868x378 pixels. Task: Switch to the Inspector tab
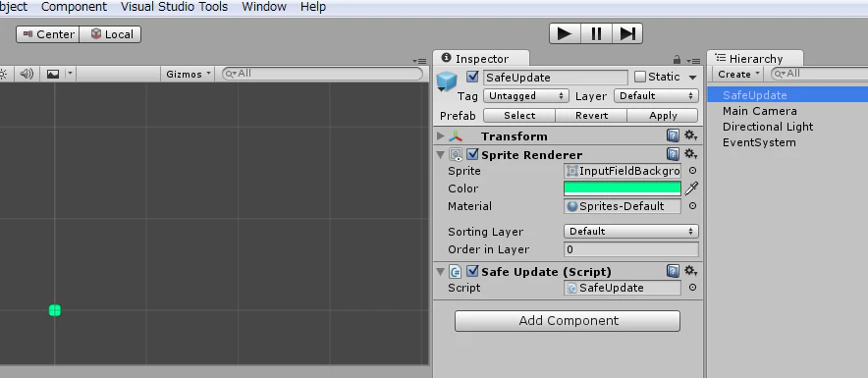coord(480,59)
